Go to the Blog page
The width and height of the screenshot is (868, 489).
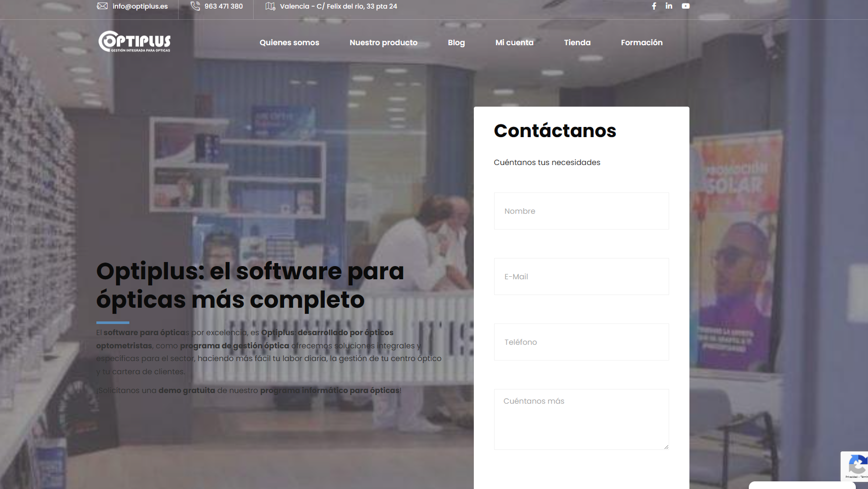pyautogui.click(x=456, y=43)
